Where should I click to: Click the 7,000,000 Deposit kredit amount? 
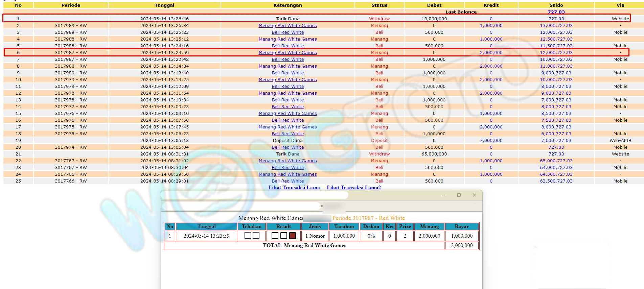point(491,141)
